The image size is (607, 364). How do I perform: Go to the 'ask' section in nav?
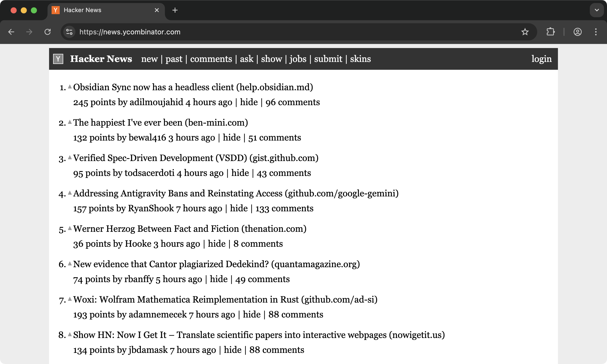(246, 59)
